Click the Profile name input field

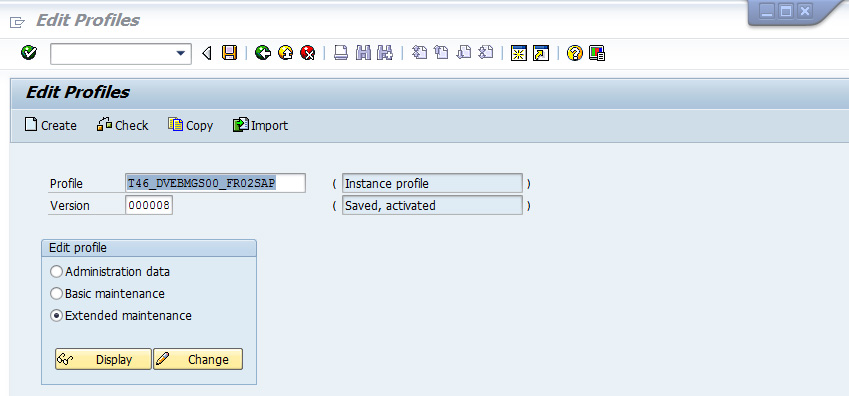point(215,183)
